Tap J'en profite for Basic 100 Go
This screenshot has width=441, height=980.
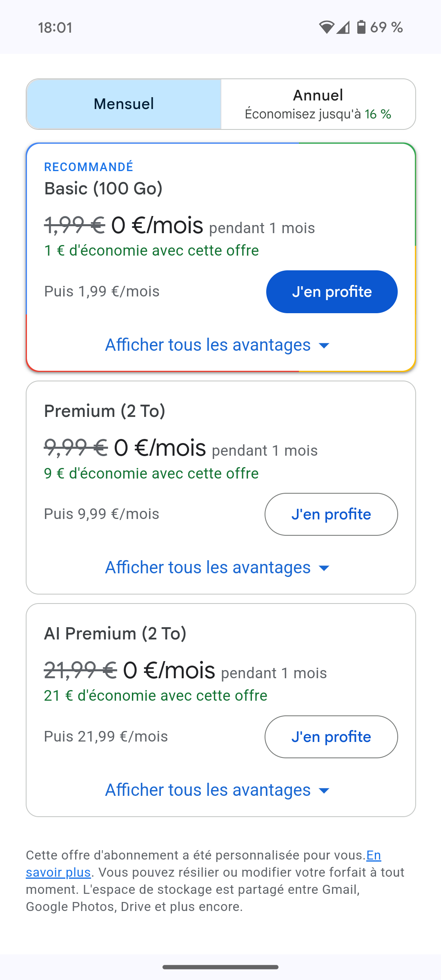point(332,292)
